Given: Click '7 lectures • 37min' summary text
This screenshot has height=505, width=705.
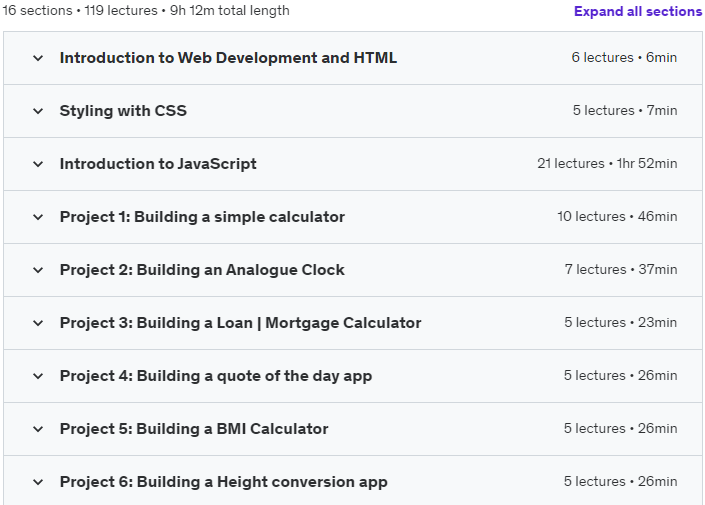Looking at the screenshot, I should pos(621,270).
